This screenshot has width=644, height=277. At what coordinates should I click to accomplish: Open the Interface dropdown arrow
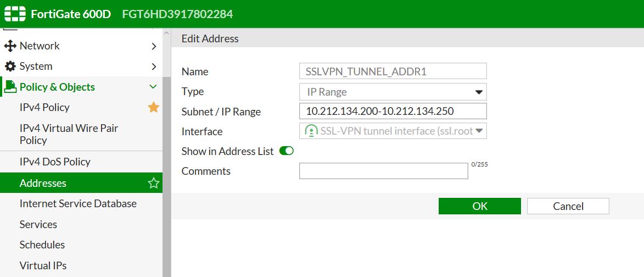click(x=479, y=131)
